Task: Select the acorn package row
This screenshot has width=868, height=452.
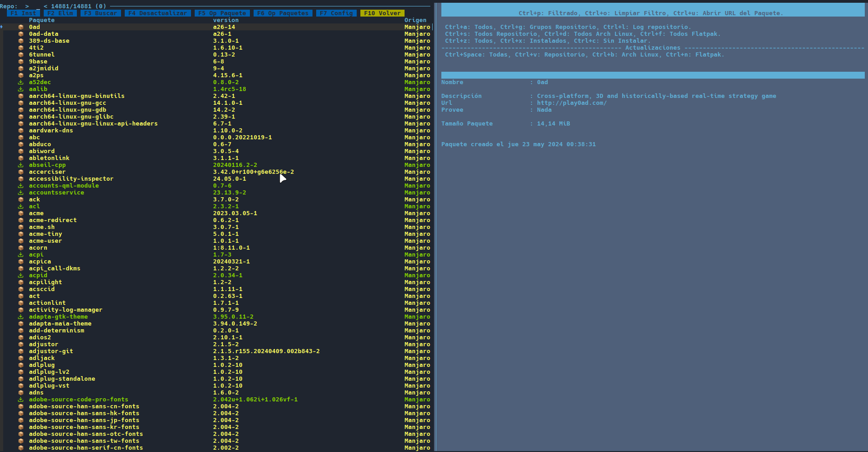Action: (x=216, y=248)
